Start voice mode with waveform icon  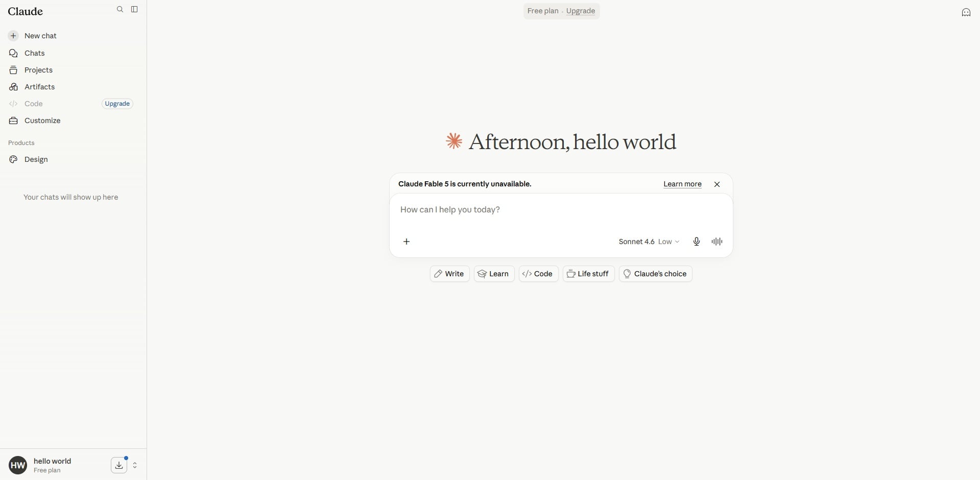(x=717, y=242)
